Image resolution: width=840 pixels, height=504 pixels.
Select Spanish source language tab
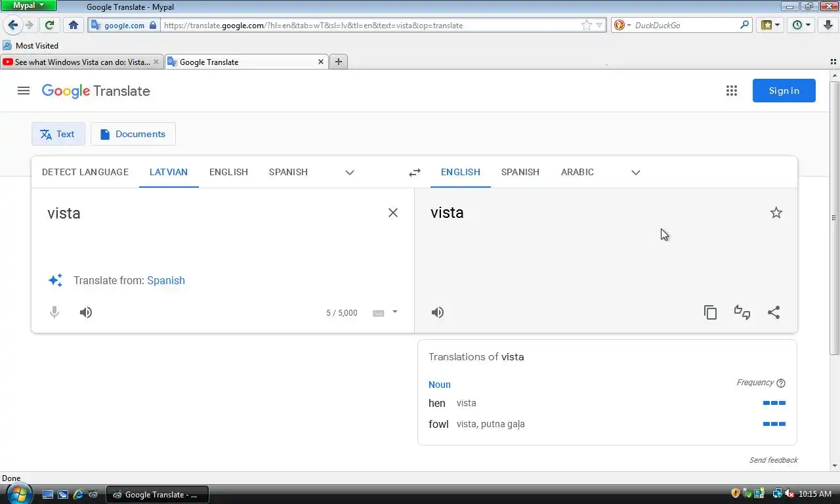pyautogui.click(x=288, y=172)
